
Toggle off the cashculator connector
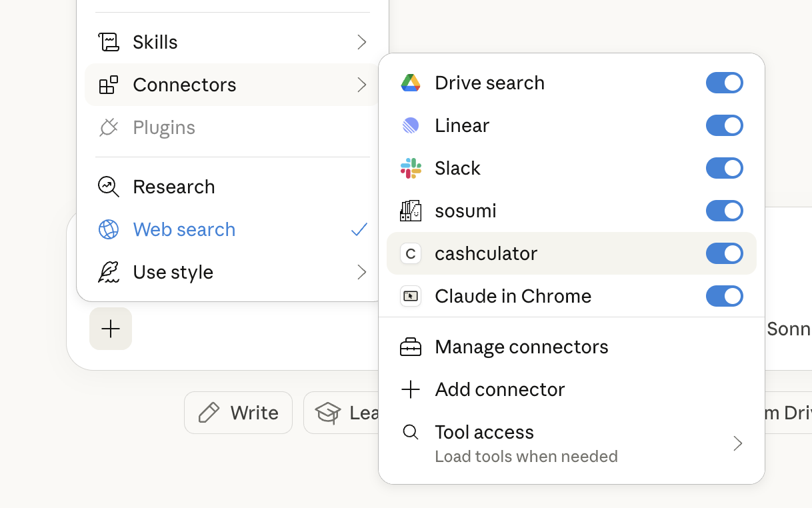(725, 253)
